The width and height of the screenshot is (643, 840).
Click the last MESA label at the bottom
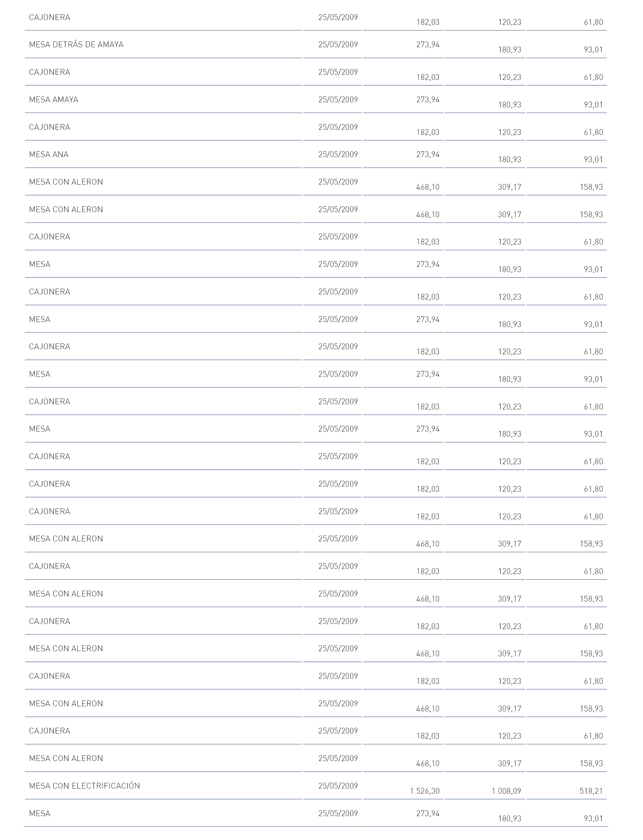pos(40,814)
